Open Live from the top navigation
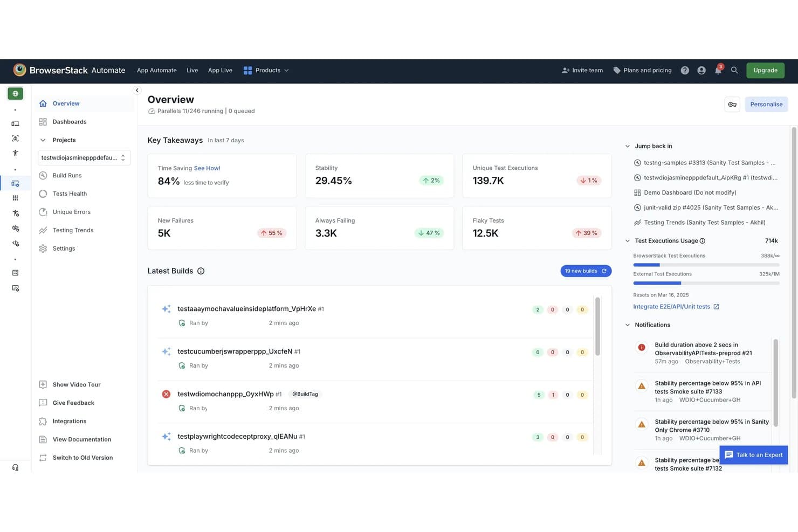Screen dimensions: 798x532 tap(192, 71)
